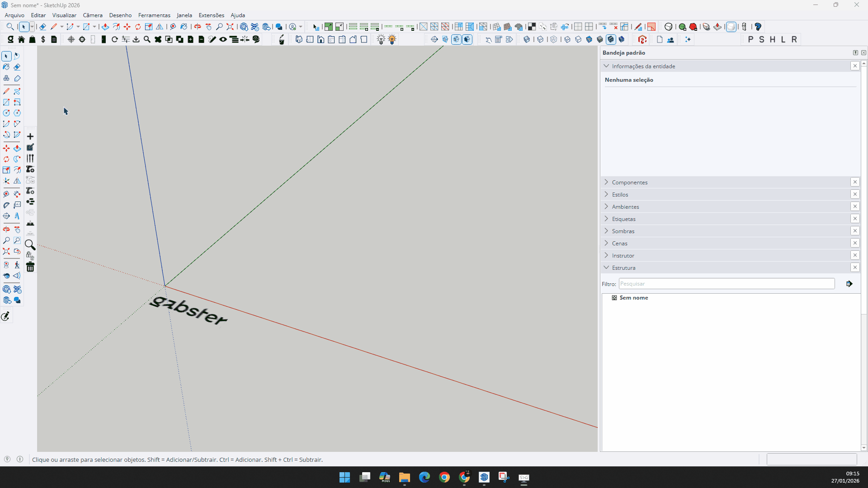This screenshot has width=868, height=488.
Task: Click the 3D Text tool icon
Action: pos(17,216)
